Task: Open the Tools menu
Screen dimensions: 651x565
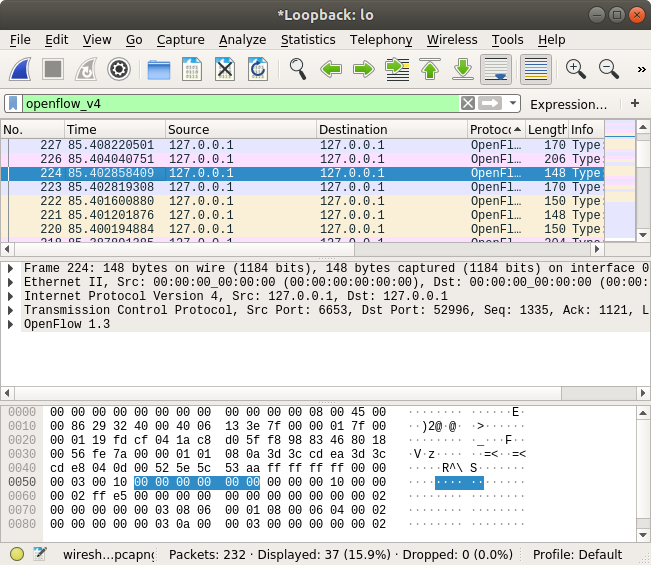Action: point(507,39)
